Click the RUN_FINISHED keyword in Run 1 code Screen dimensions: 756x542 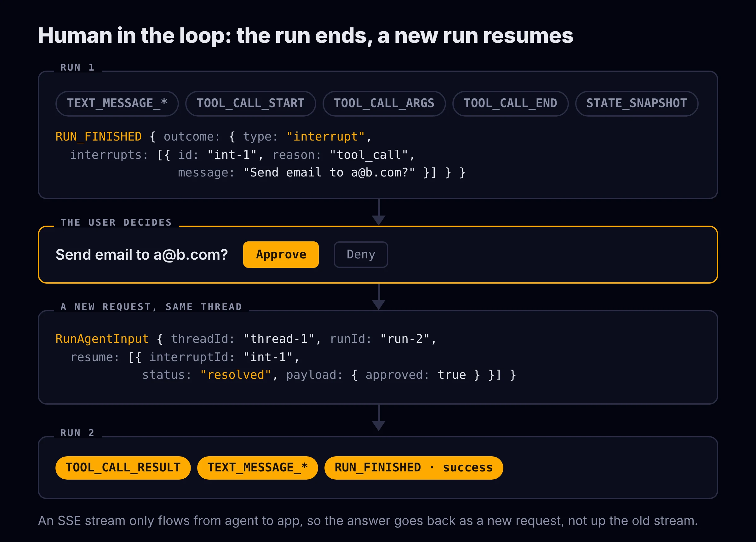(98, 137)
